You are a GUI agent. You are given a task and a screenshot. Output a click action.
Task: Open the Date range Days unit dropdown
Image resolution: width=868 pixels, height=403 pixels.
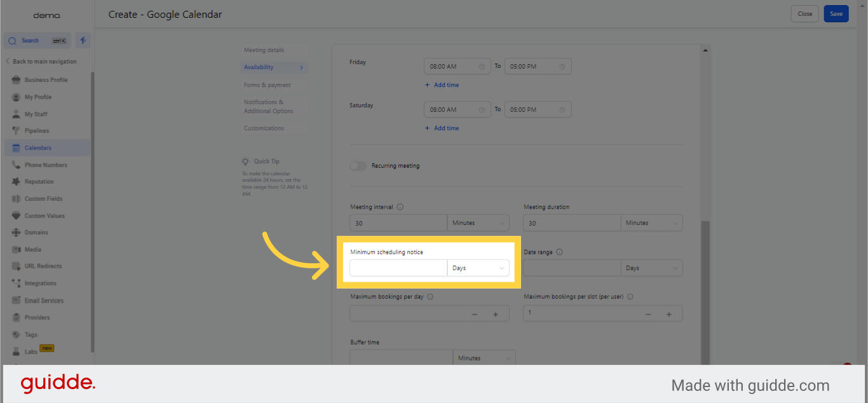coord(651,268)
